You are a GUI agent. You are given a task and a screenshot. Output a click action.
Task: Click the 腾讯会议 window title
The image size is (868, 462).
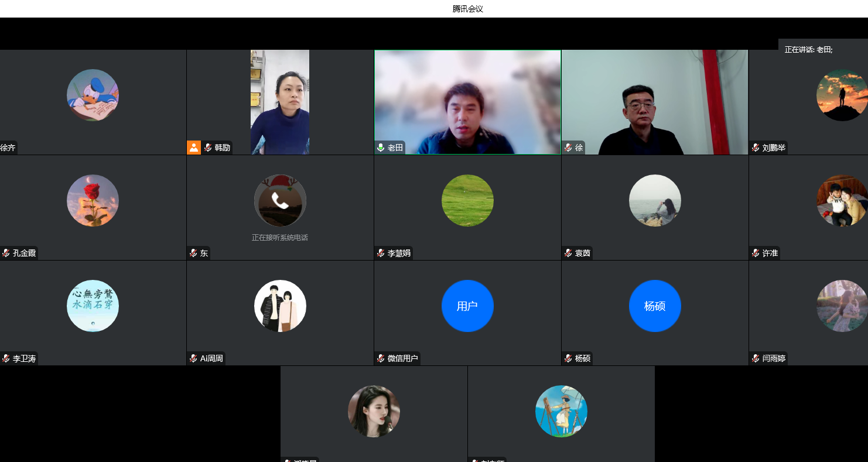pos(468,9)
